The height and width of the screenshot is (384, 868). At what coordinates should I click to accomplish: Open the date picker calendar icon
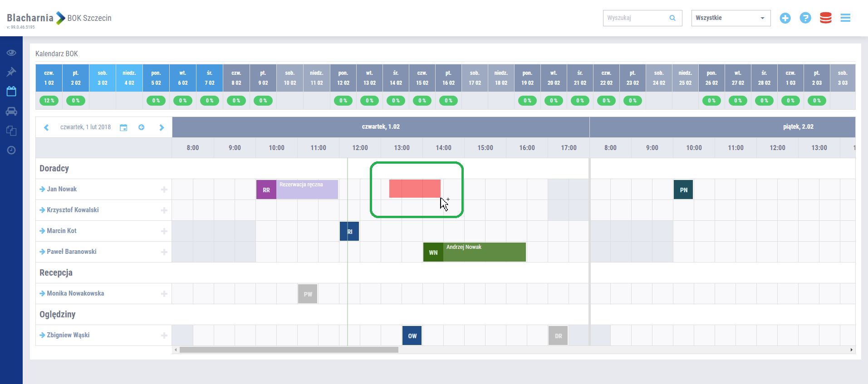click(123, 127)
